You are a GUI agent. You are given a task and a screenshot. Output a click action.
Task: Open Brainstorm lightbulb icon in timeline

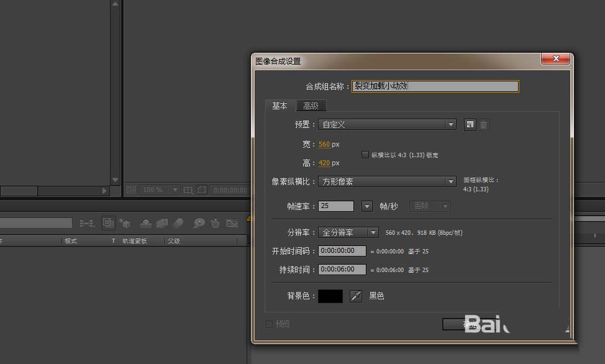point(199,223)
